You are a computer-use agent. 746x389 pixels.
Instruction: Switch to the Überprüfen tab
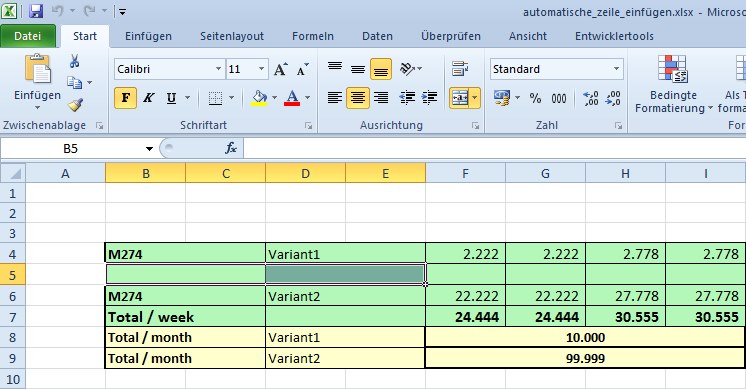pos(451,36)
